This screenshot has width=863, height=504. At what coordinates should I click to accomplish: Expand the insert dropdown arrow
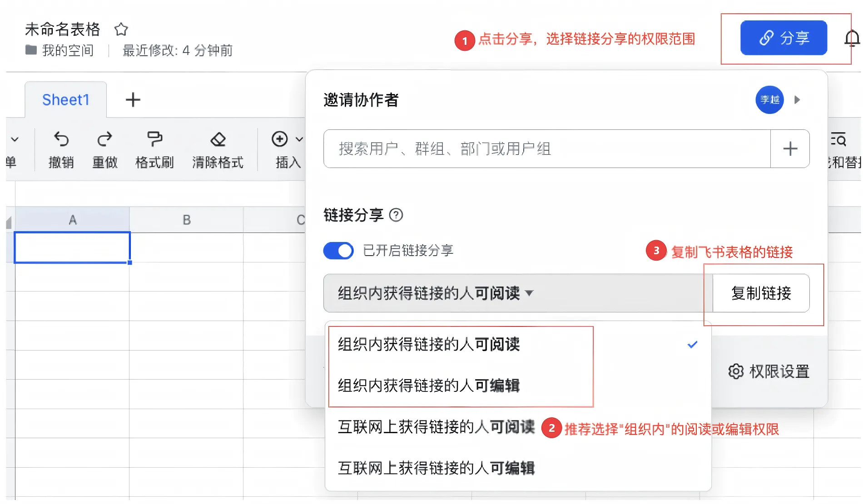[299, 139]
